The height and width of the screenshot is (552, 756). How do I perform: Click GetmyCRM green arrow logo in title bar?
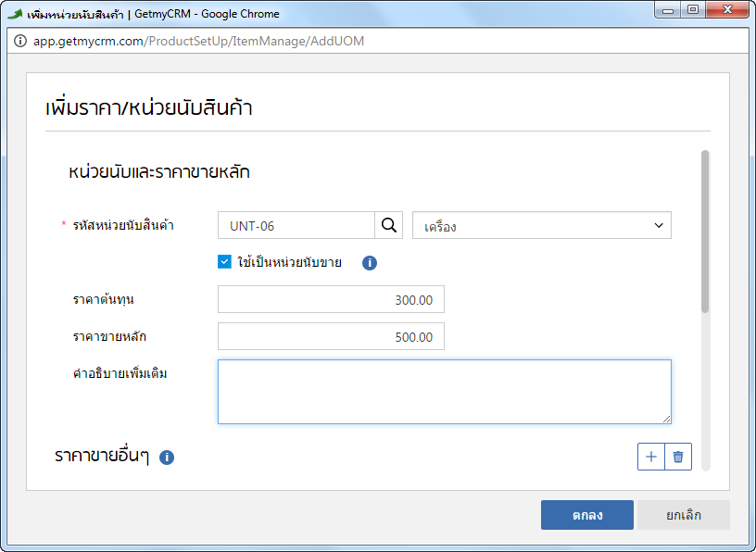click(15, 14)
